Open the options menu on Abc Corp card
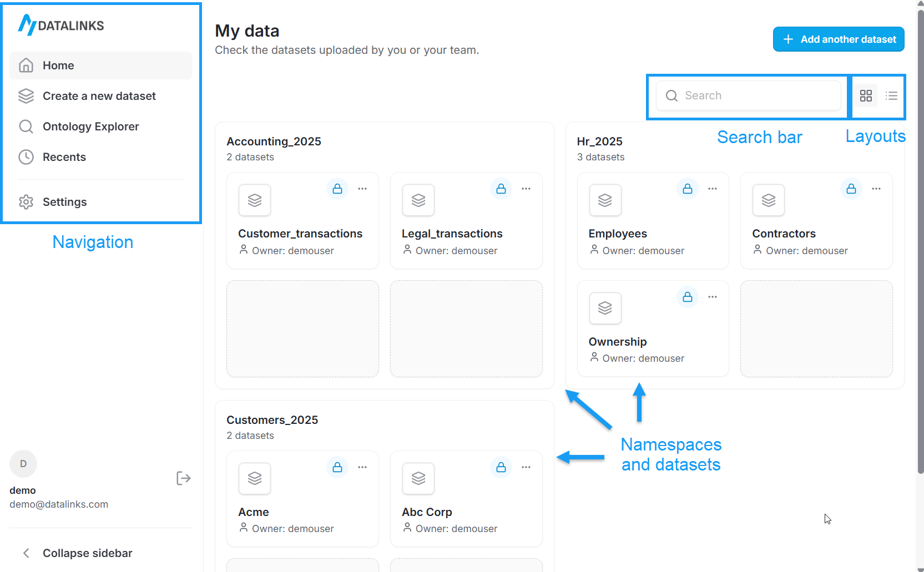Viewport: 924px width, 572px height. tap(526, 467)
